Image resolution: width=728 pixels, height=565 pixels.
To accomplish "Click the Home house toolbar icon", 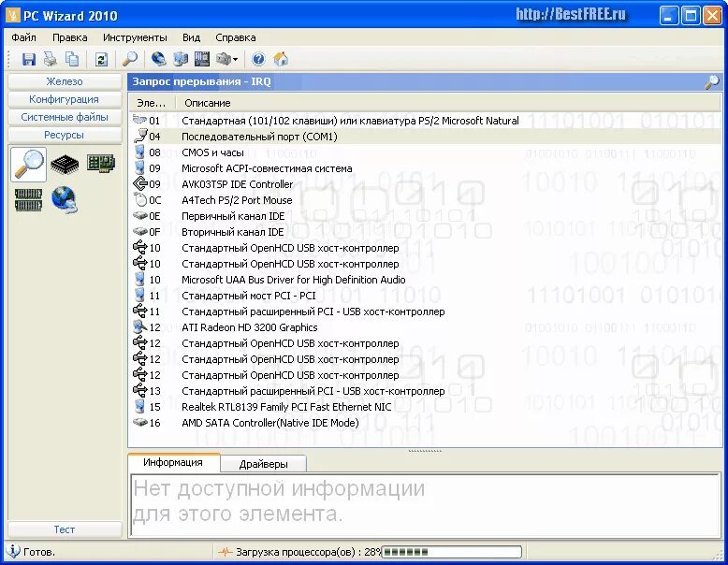I will tap(281, 59).
